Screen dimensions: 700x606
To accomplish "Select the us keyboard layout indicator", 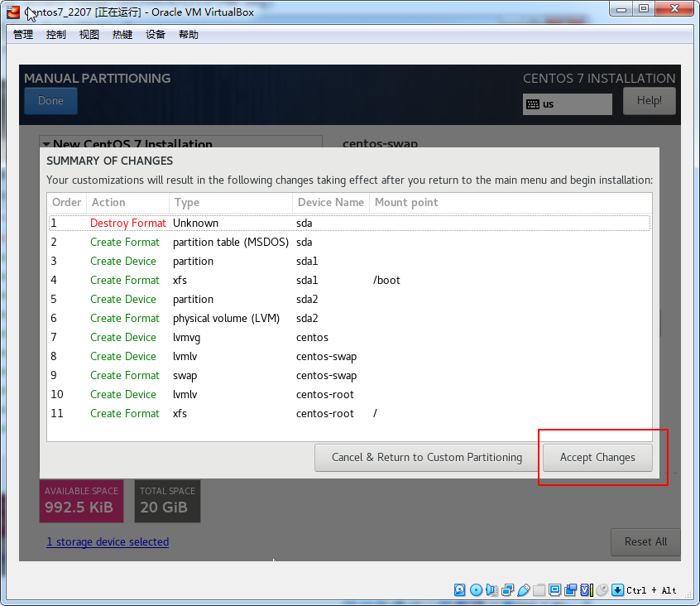I will click(567, 104).
